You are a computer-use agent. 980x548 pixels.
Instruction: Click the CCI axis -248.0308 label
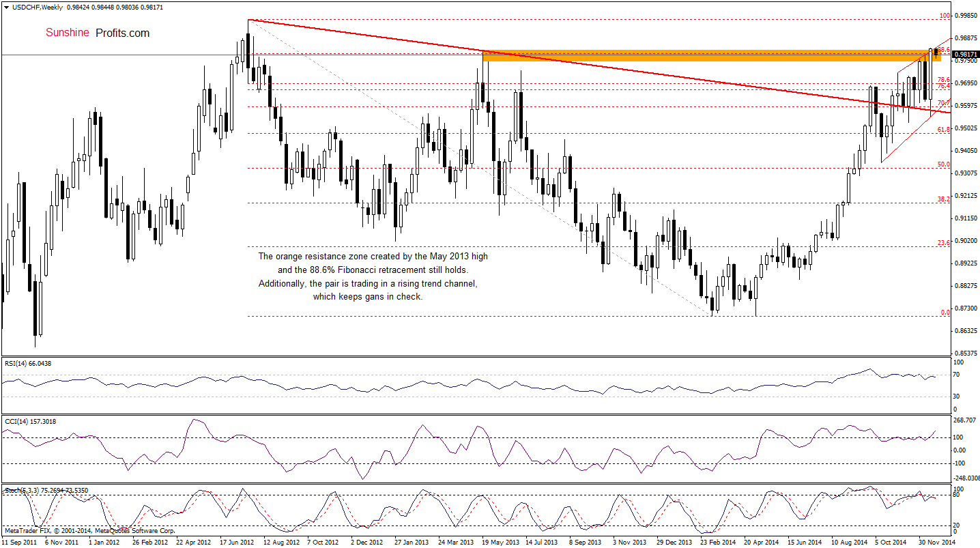(967, 478)
